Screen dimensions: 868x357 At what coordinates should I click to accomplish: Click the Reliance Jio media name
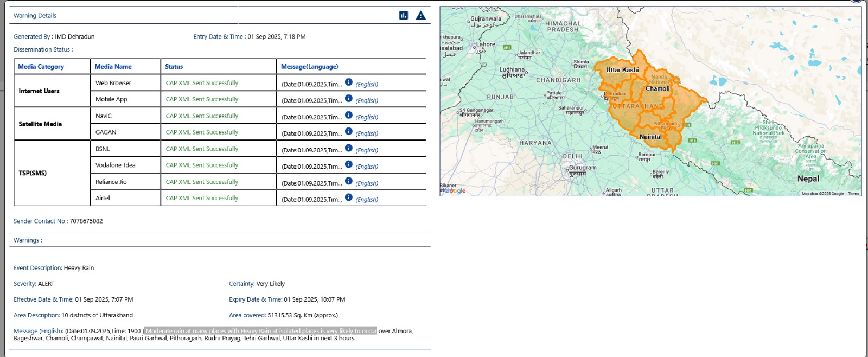[x=111, y=182]
